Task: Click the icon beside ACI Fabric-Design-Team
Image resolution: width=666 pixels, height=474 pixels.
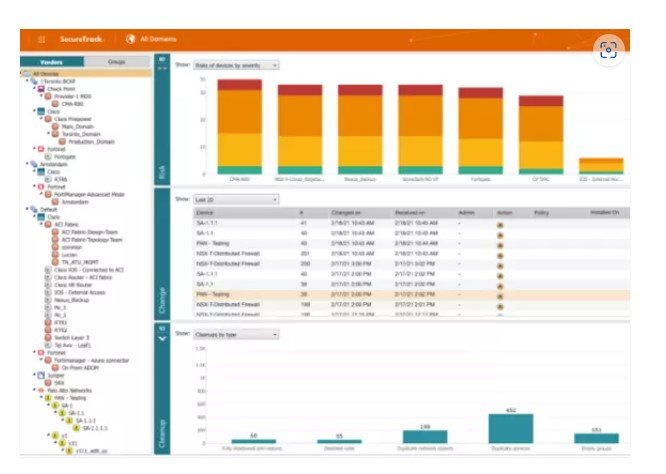Action: click(x=55, y=232)
